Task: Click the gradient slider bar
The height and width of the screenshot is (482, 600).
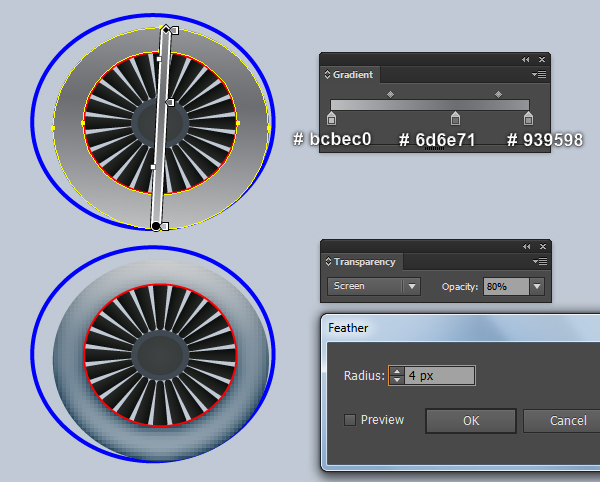Action: pyautogui.click(x=430, y=105)
